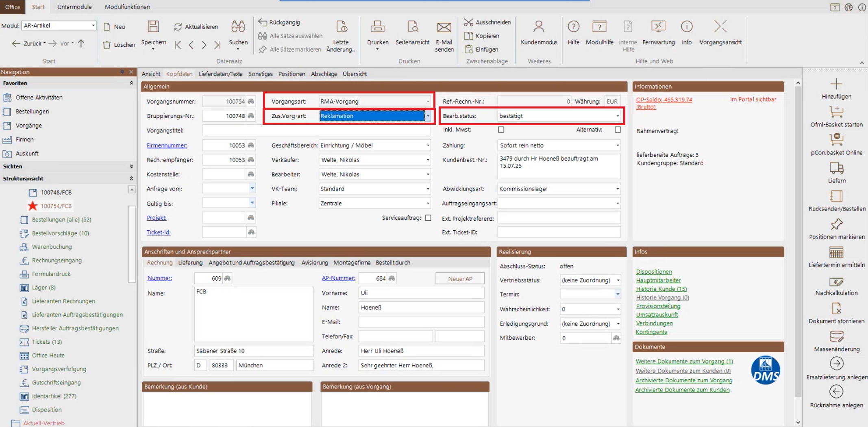This screenshot has width=868, height=427.
Task: Open the Modul AR-Artikel combo box
Action: tap(93, 26)
